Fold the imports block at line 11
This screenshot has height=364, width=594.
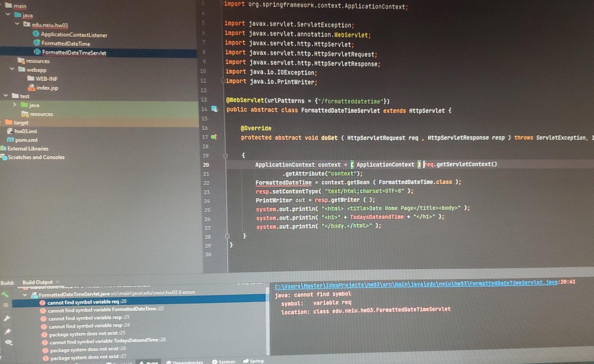coord(223,81)
